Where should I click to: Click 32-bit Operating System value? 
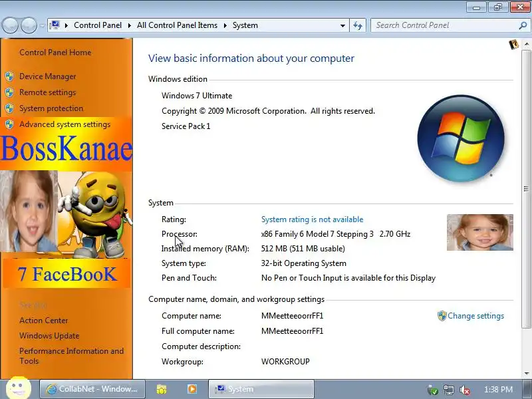click(x=304, y=263)
